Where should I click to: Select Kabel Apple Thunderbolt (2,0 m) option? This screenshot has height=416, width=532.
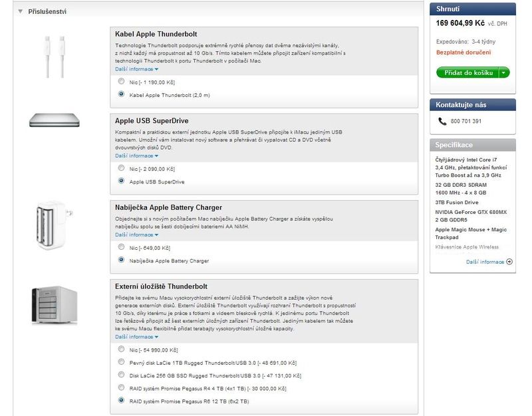click(x=121, y=94)
